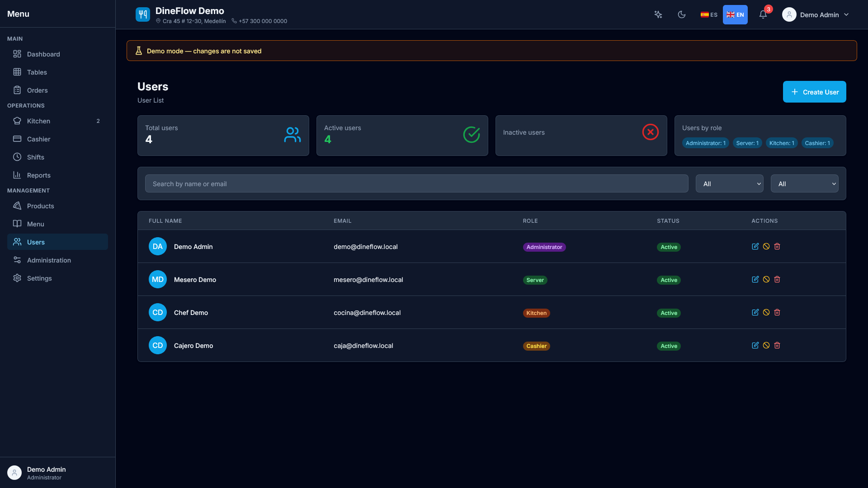Click the sparkle effects icon in the header

[658, 14]
